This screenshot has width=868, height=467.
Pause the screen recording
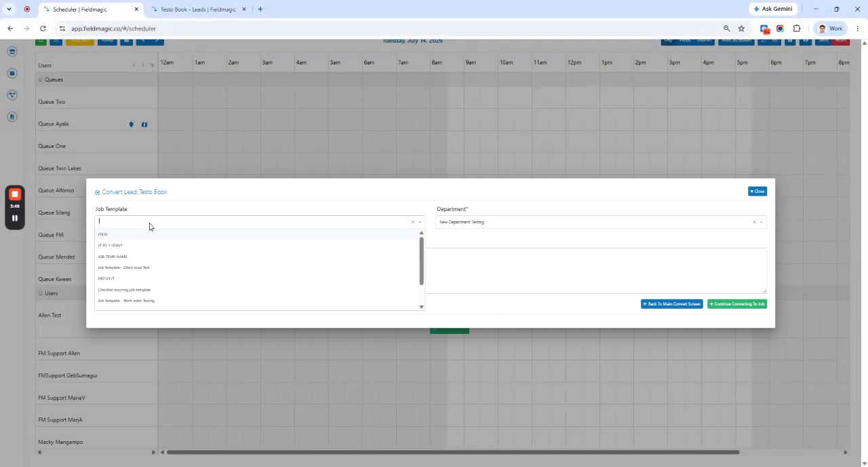(x=15, y=218)
